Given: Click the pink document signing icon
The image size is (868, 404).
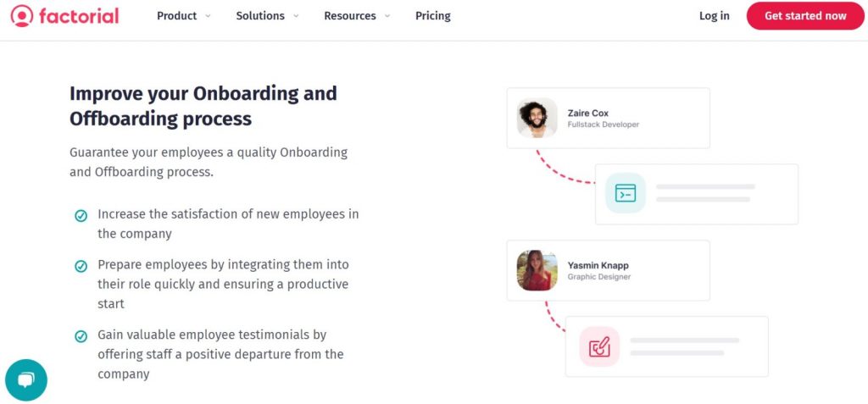Looking at the screenshot, I should (x=599, y=346).
